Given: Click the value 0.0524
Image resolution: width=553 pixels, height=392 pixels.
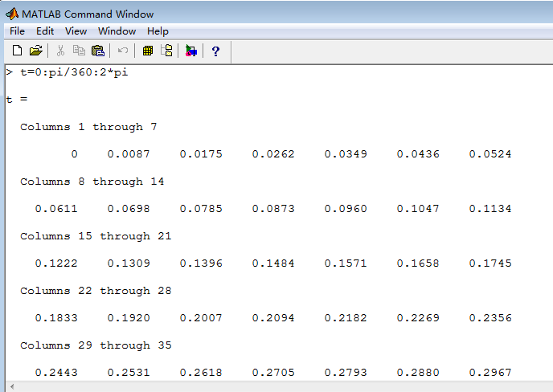Looking at the screenshot, I should point(490,154).
